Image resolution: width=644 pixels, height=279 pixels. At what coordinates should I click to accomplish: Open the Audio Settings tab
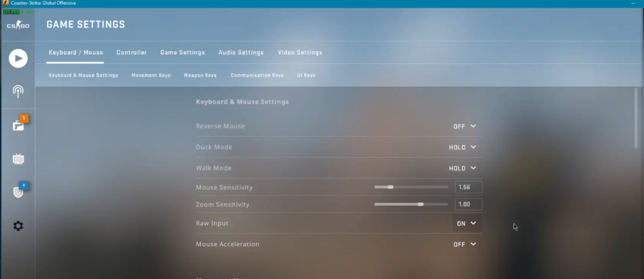pos(241,53)
